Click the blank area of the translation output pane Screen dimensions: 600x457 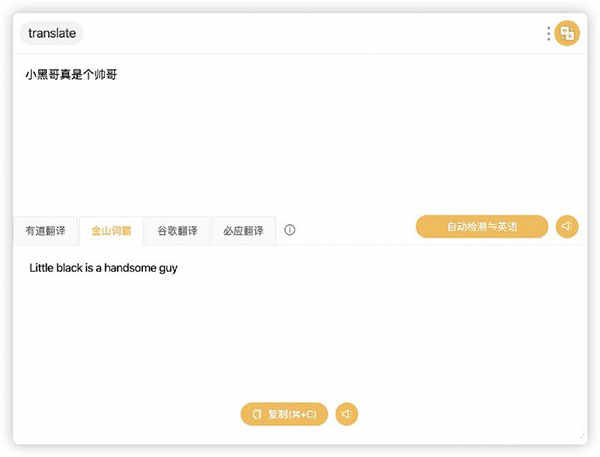(x=300, y=337)
